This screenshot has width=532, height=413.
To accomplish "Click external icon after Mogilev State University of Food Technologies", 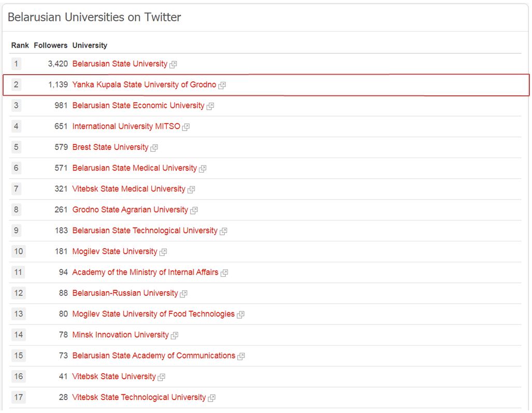I will tap(240, 315).
